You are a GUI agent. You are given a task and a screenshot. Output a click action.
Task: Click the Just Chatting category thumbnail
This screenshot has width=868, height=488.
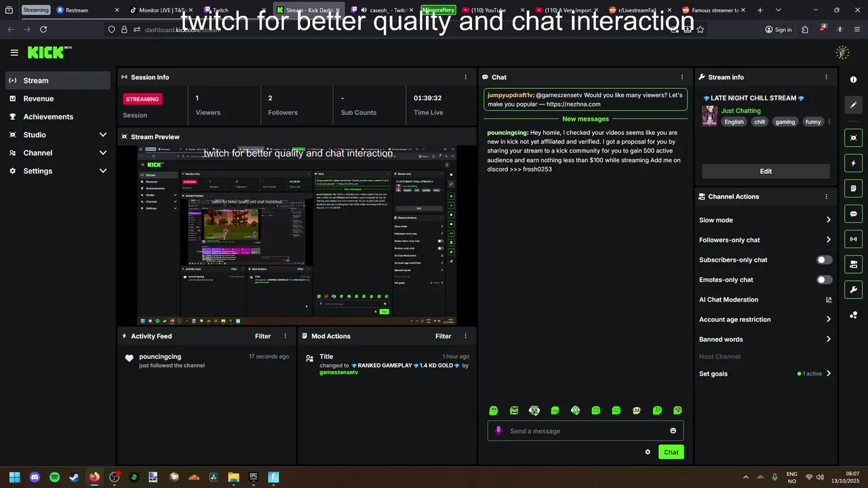[709, 116]
